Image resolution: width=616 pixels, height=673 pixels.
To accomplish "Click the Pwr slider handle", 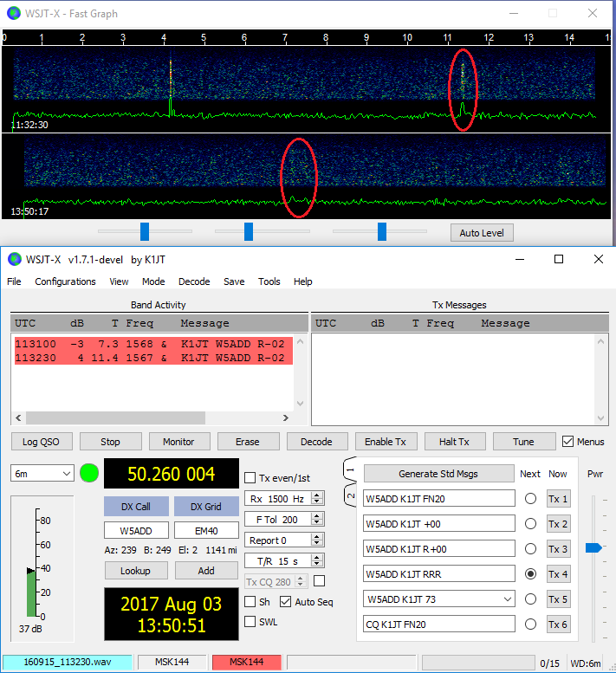I will pyautogui.click(x=593, y=547).
